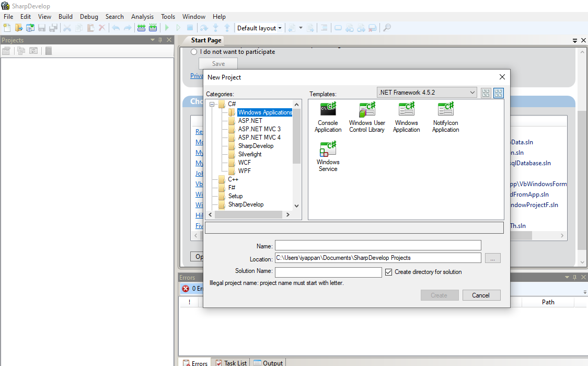Click the Indent lines toolbar icon
This screenshot has width=588, height=366.
tap(324, 28)
